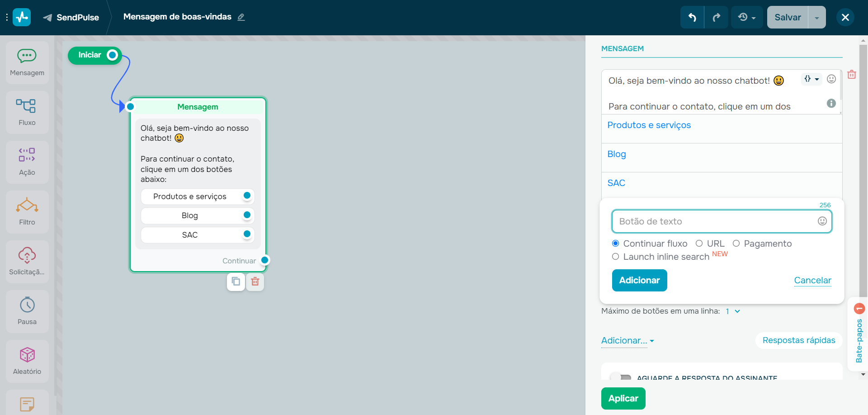Select the Fluxo element in the sidebar
Viewport: 868px width, 415px height.
[x=27, y=113]
